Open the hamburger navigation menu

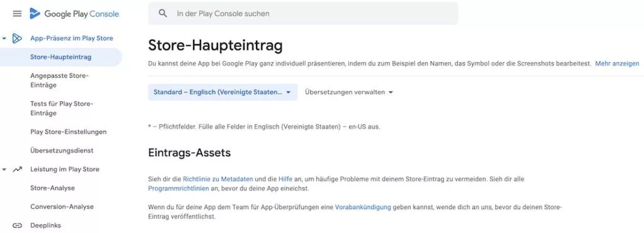17,14
